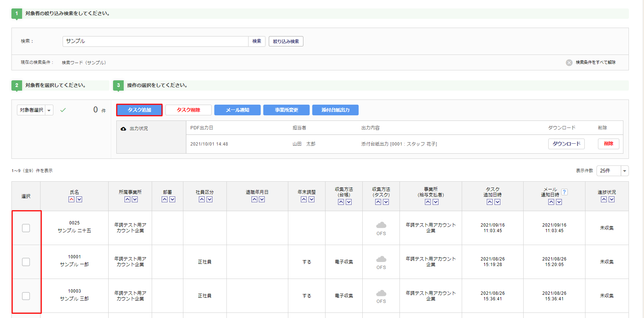Open the メール通知日時 help question icon
The image size is (644, 318).
pos(564,192)
